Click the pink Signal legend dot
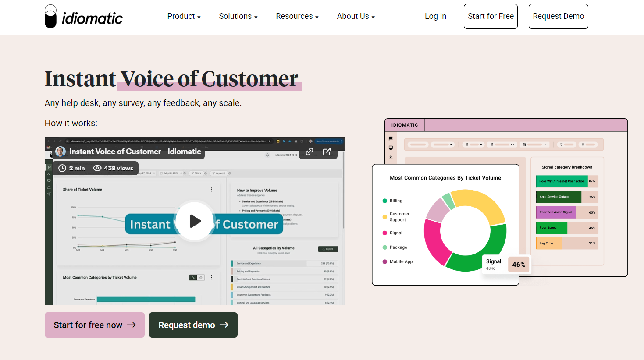Screen dimensions: 644x360 click(385, 233)
